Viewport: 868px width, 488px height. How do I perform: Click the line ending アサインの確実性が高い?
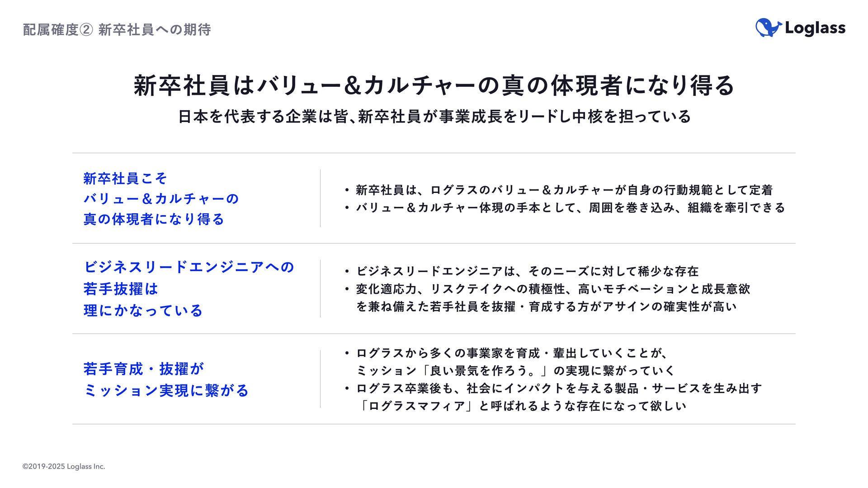pyautogui.click(x=547, y=307)
